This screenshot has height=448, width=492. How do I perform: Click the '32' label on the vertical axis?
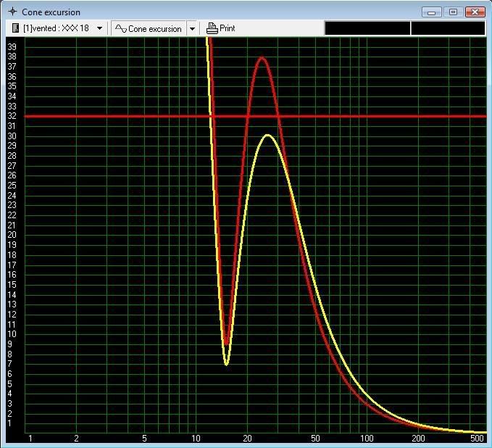pyautogui.click(x=12, y=116)
